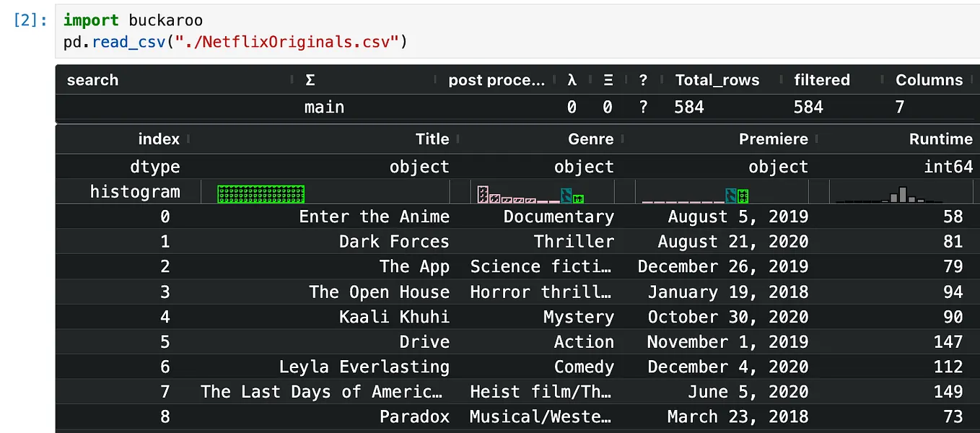980x433 pixels.
Task: Toggle the λ low-code UI panel
Action: [572, 80]
